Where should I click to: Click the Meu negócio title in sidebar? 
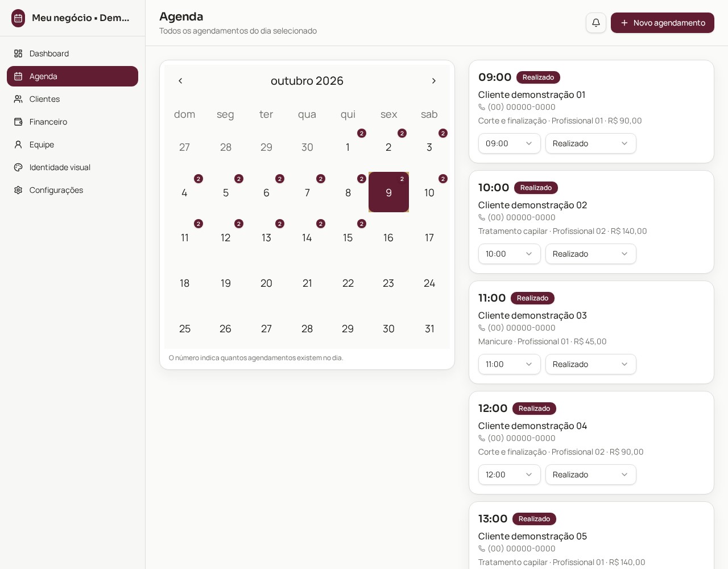click(x=81, y=18)
